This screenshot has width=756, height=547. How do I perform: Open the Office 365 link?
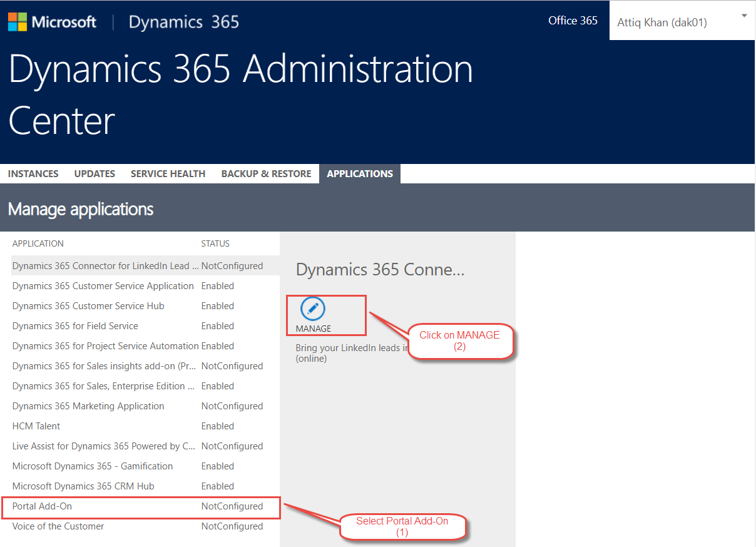click(x=573, y=21)
